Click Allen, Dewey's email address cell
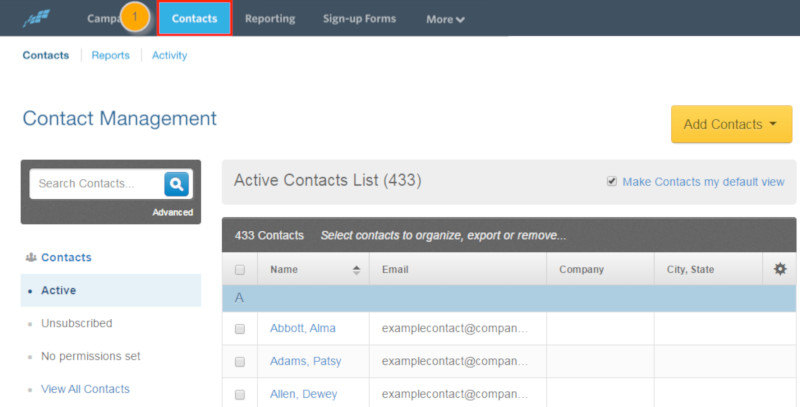800x407 pixels. coord(458,393)
